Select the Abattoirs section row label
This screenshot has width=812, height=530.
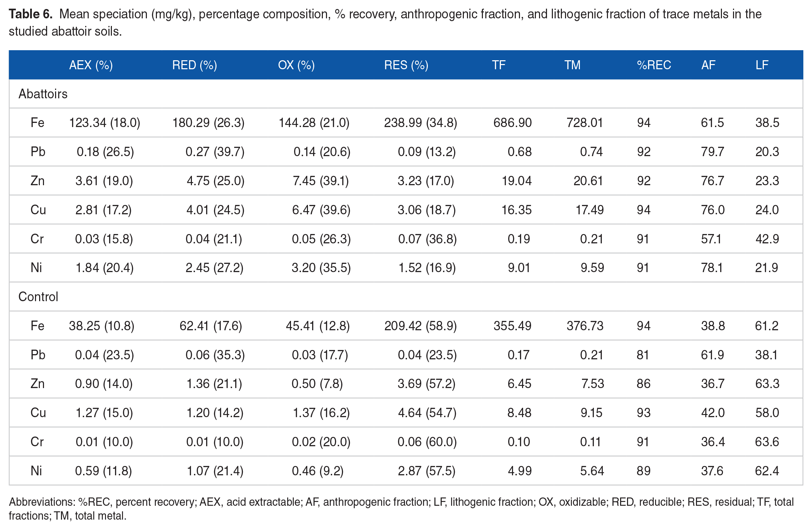[43, 94]
